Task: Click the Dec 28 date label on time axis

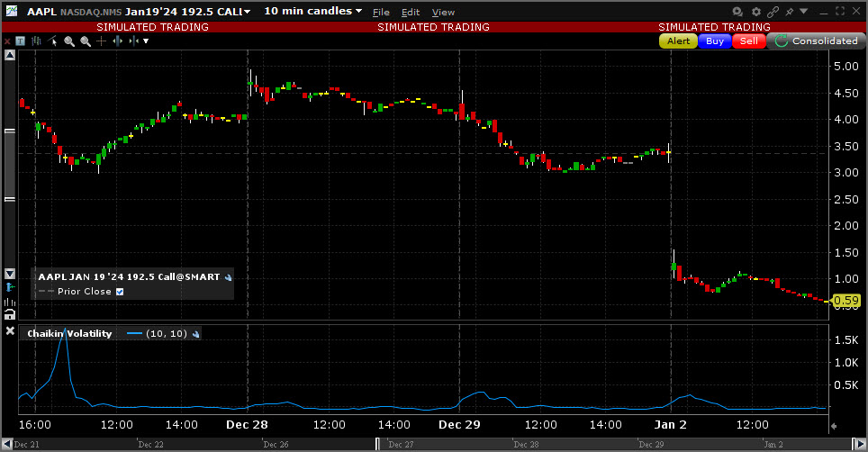Action: point(247,425)
